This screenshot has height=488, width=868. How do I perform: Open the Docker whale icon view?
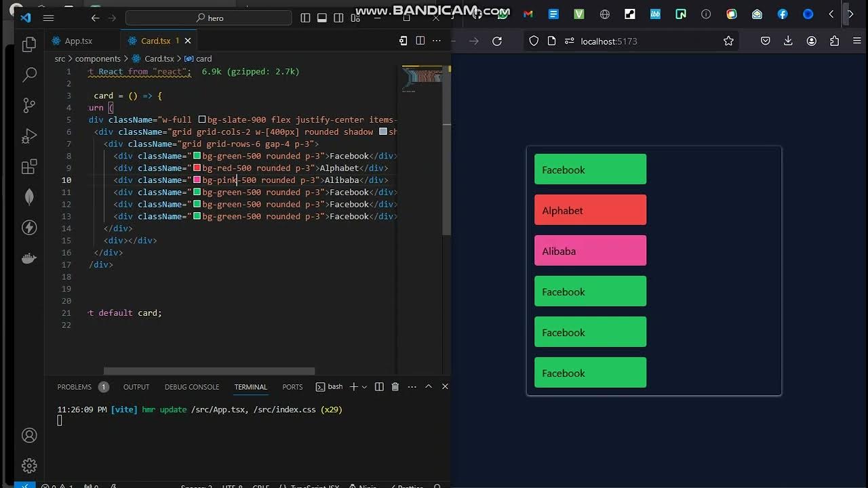coord(29,258)
